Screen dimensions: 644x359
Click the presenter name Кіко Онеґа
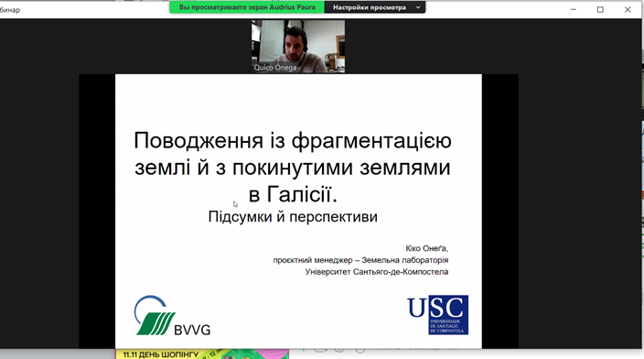click(426, 248)
